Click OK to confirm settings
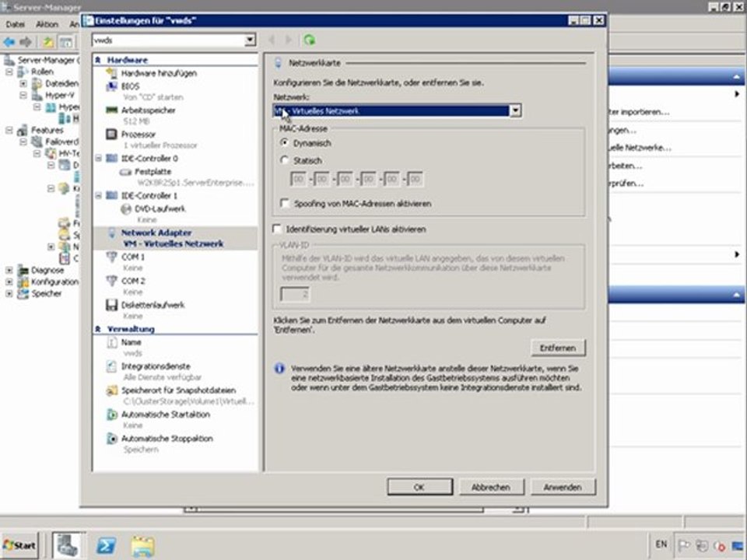Image resolution: width=747 pixels, height=560 pixels. [419, 487]
